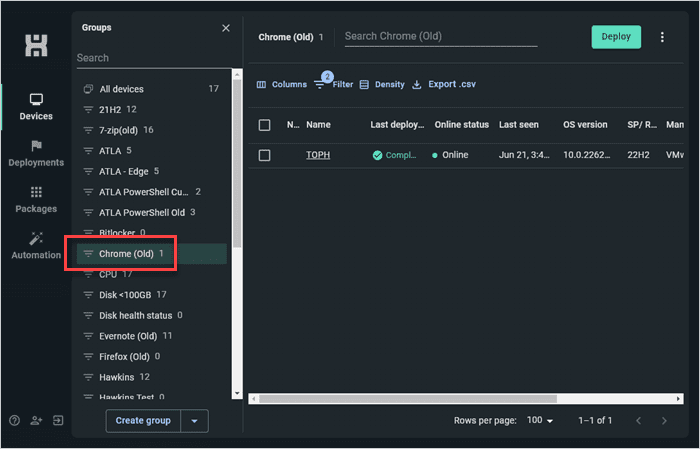700x449 pixels.
Task: Select the Disk health status group
Action: (152, 315)
